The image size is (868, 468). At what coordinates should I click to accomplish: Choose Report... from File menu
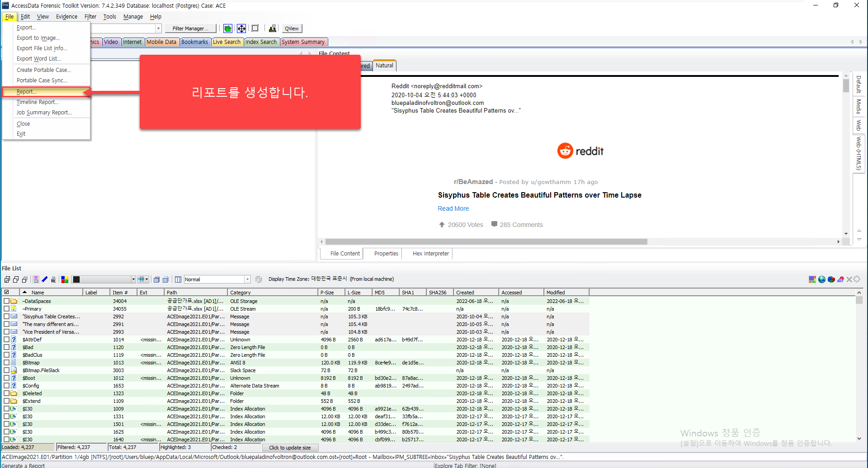tap(46, 91)
